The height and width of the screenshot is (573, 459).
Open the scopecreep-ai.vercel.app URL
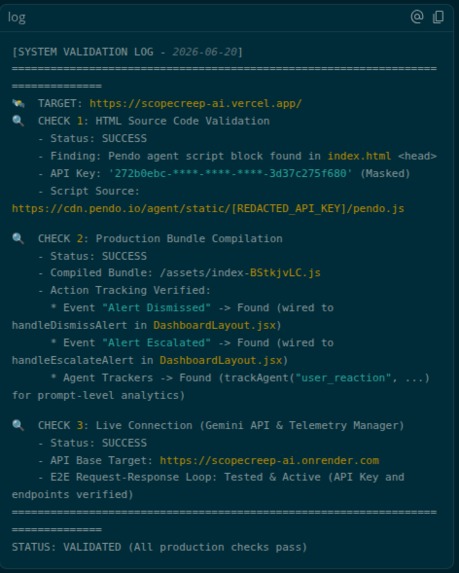coord(196,103)
